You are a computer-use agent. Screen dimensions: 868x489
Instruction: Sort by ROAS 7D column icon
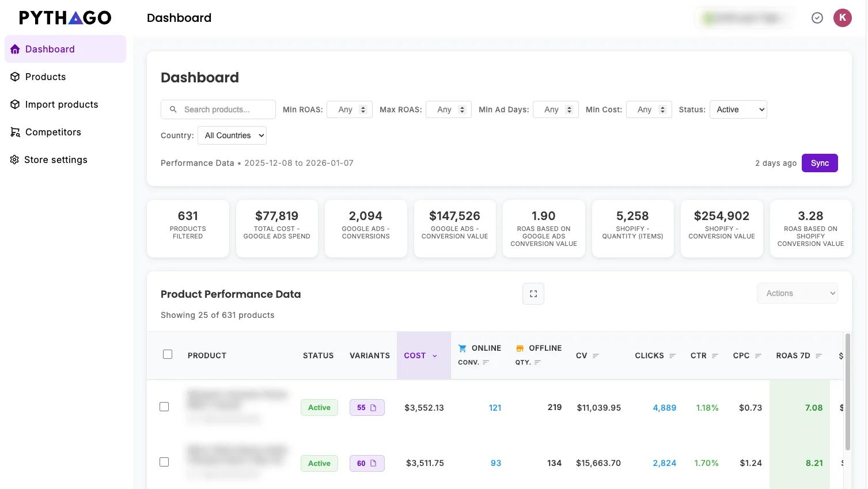[x=818, y=356]
